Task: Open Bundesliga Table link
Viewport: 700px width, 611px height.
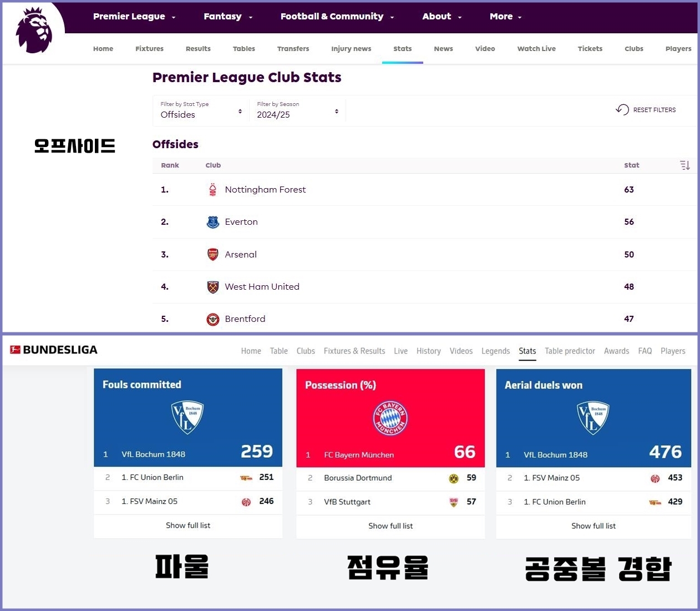Action: pos(278,351)
